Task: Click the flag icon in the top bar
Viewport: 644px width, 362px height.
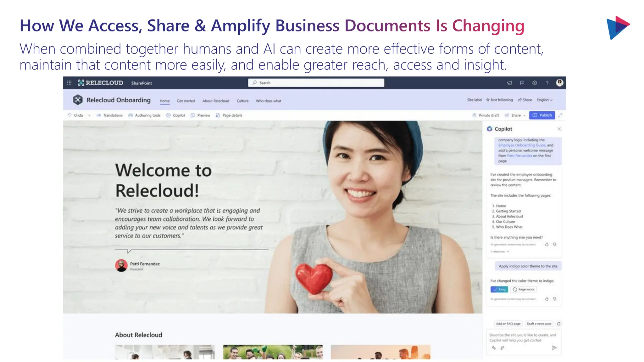Action: click(522, 83)
